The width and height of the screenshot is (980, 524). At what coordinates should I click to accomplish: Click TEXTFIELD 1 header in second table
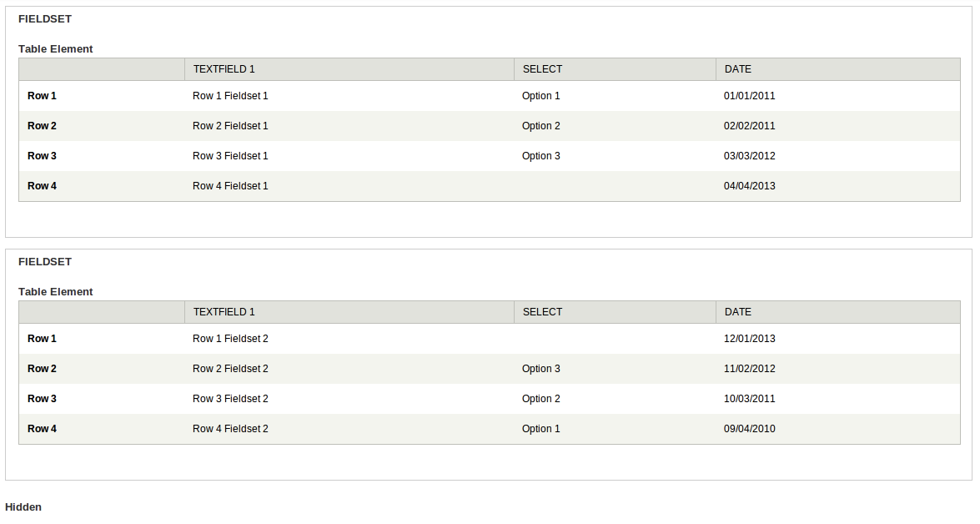[349, 312]
